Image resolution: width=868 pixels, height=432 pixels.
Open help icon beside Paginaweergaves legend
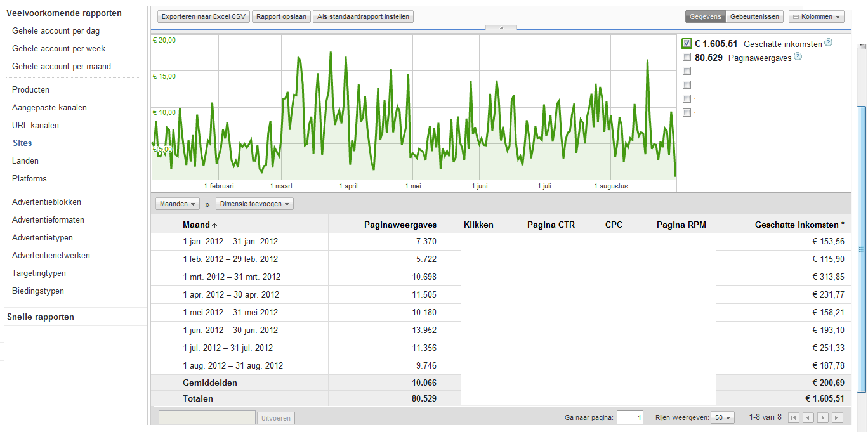click(x=798, y=56)
